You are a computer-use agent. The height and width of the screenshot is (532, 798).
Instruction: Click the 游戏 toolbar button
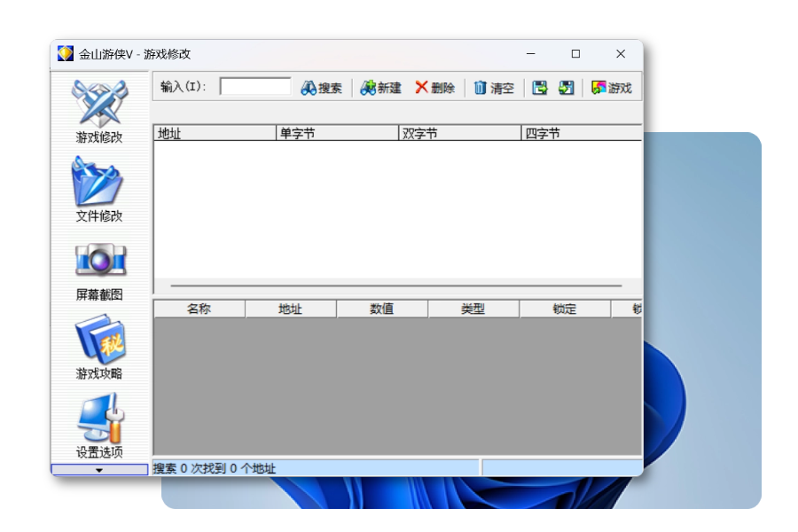[x=612, y=88]
